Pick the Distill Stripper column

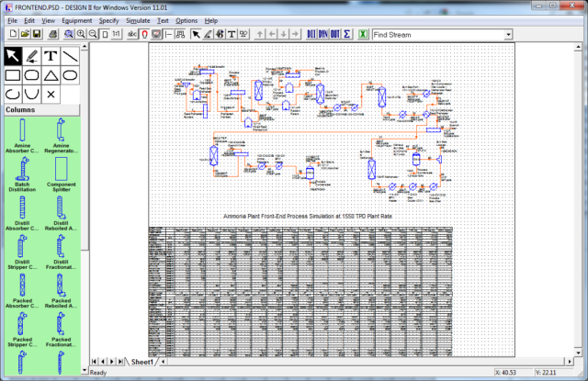22,252
